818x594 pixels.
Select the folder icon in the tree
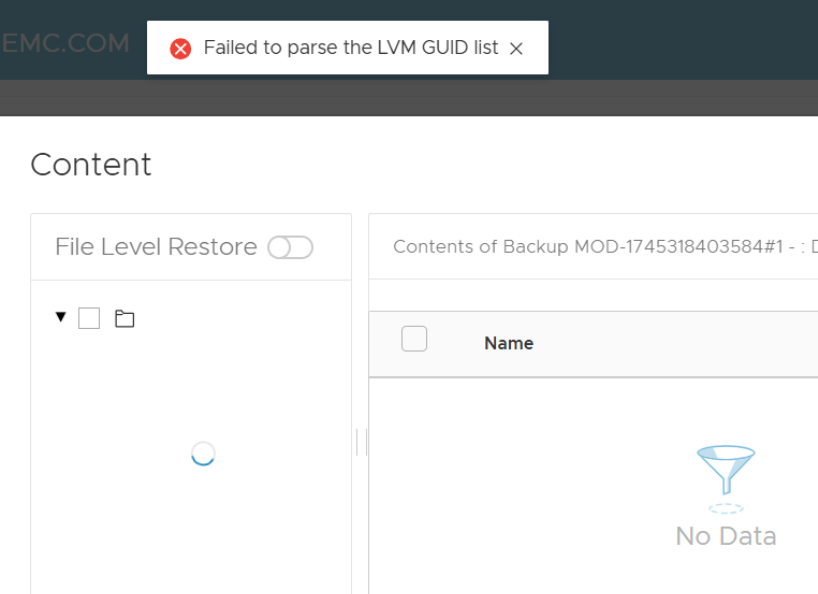124,319
